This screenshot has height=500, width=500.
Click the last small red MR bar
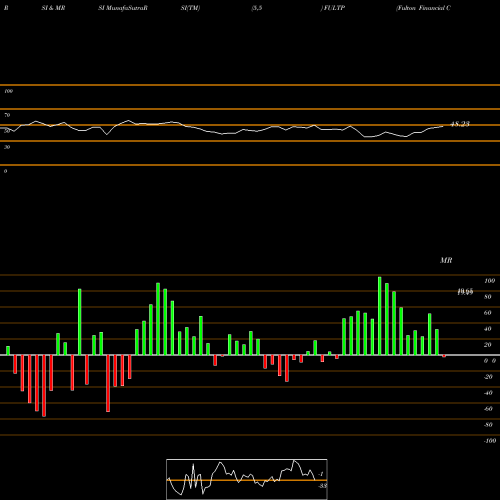click(x=444, y=356)
